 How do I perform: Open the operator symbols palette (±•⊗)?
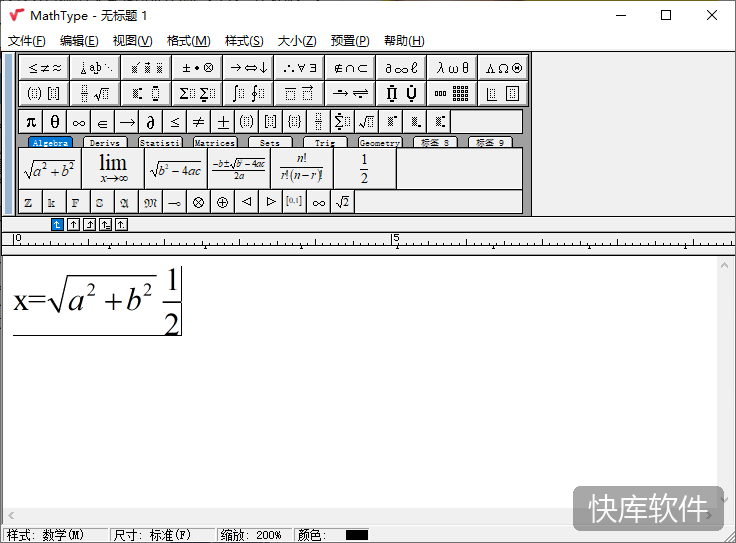[x=198, y=68]
